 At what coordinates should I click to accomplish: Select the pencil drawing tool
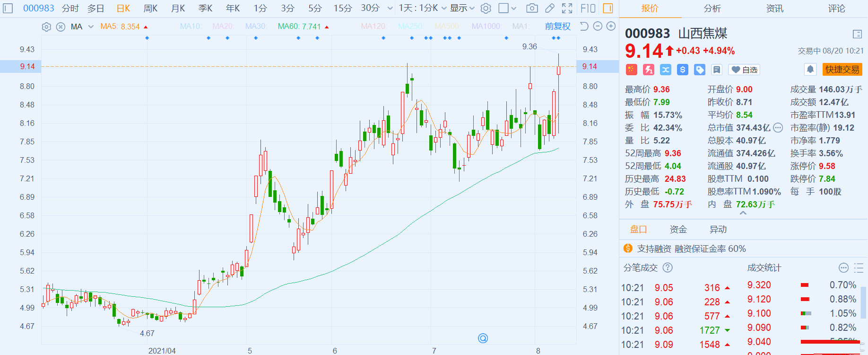549,8
